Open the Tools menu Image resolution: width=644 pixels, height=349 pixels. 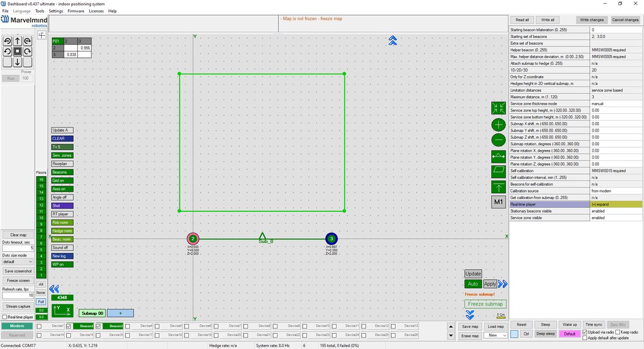[39, 11]
